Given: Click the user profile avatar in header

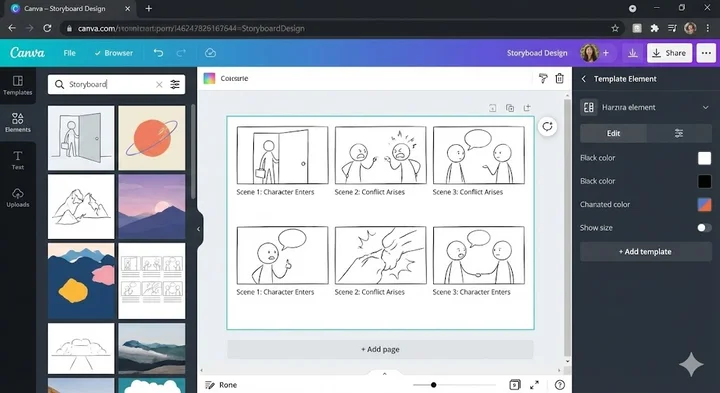Looking at the screenshot, I should (x=589, y=53).
